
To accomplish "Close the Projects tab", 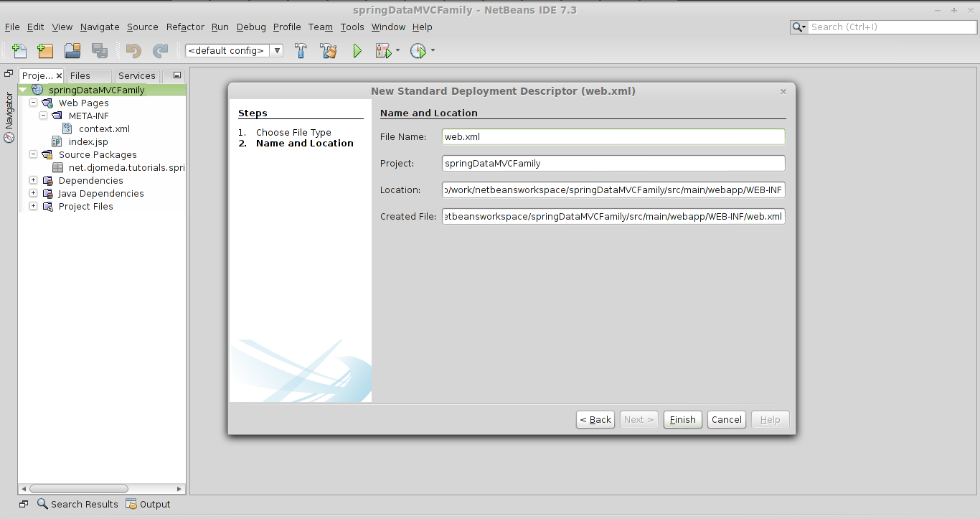I will [59, 75].
